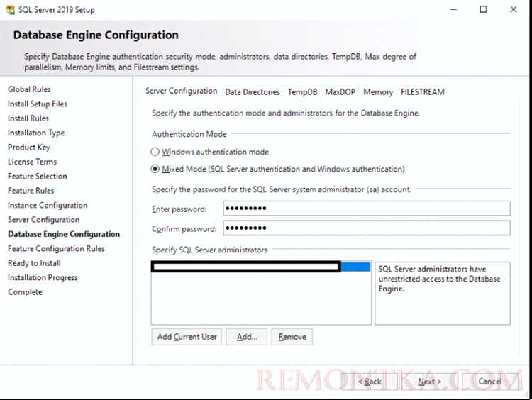The image size is (532, 400).
Task: Click the Enter password field
Action: click(367, 209)
